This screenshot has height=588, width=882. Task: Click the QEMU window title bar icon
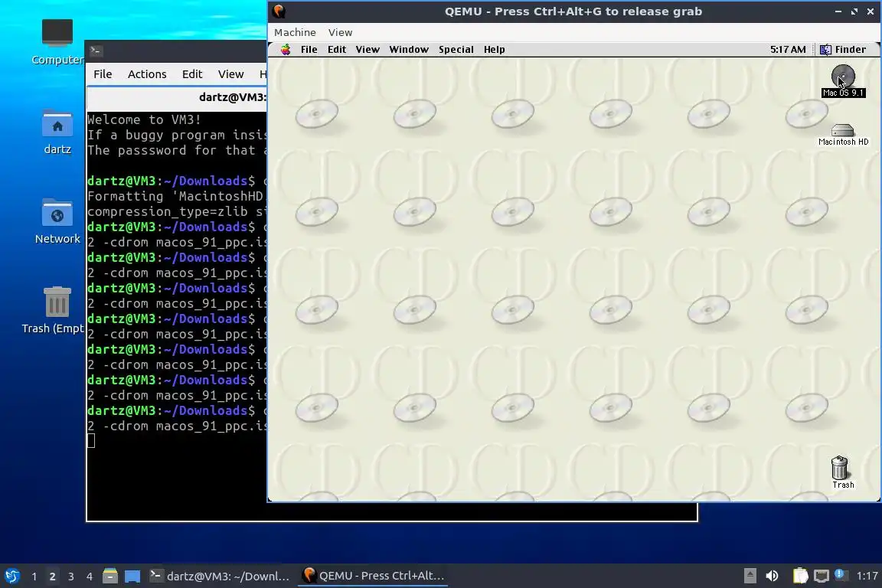coord(279,11)
